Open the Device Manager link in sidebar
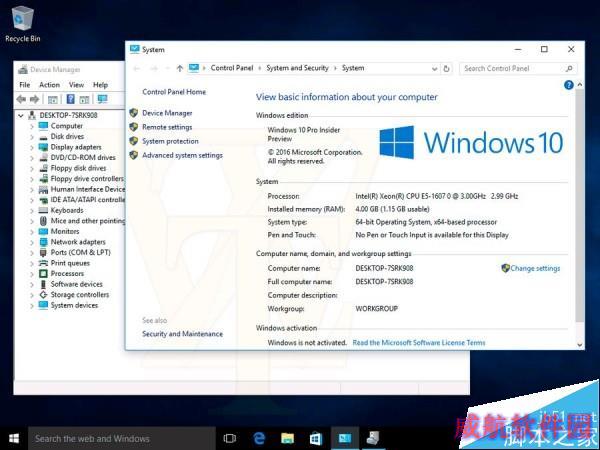 [x=167, y=113]
